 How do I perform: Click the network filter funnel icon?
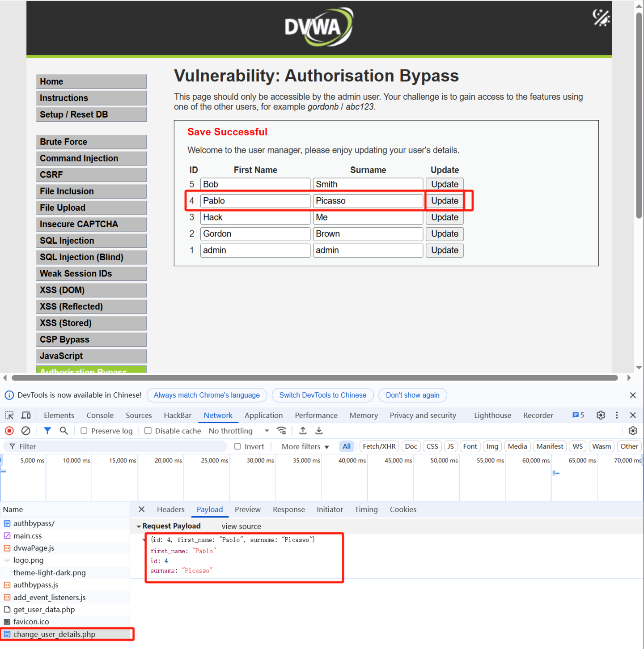(47, 431)
